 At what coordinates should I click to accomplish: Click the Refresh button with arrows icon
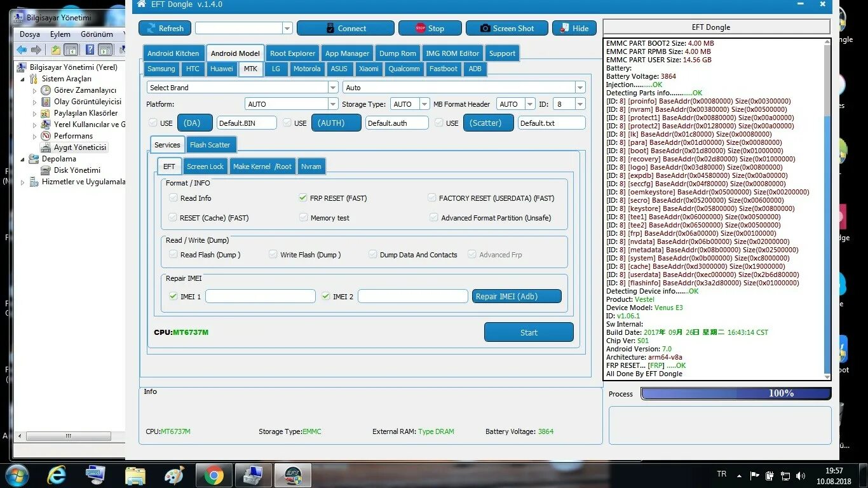coord(165,28)
